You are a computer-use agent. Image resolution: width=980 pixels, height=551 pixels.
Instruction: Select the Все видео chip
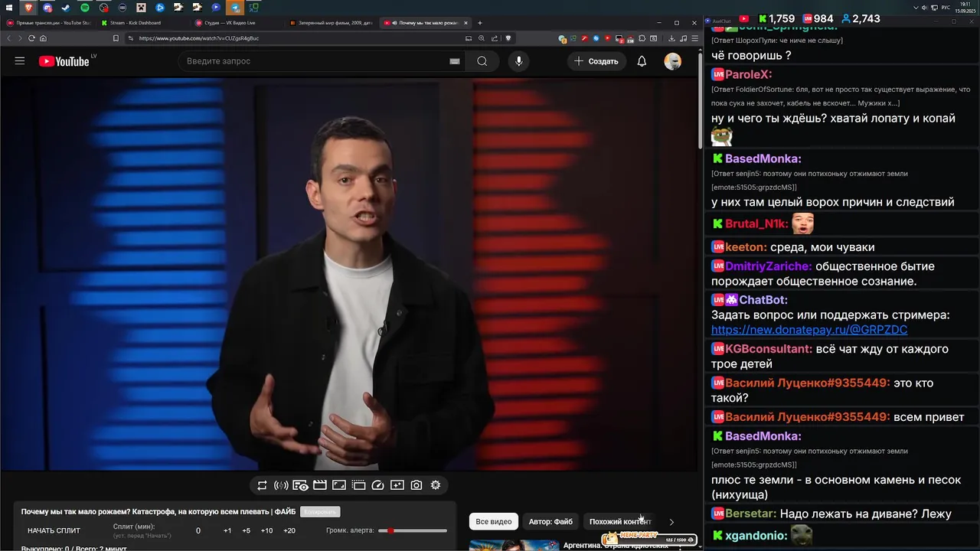point(494,522)
